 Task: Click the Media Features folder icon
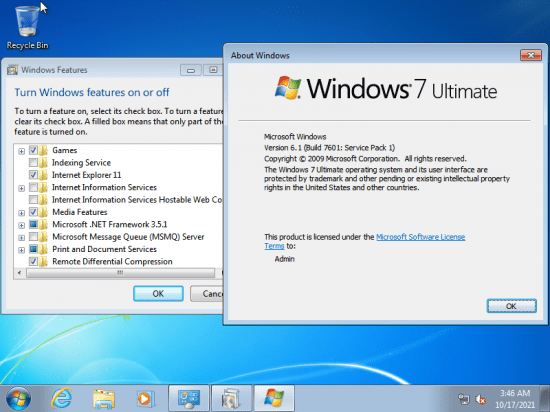(x=43, y=212)
